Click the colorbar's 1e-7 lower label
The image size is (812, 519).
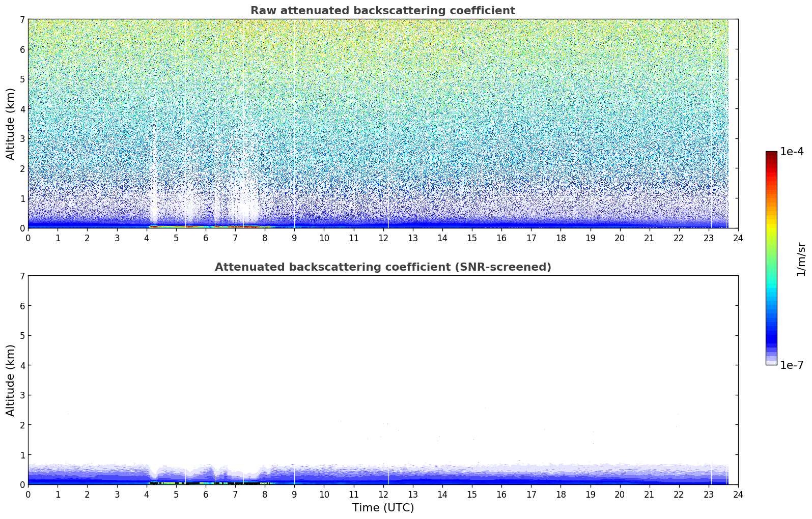point(792,365)
